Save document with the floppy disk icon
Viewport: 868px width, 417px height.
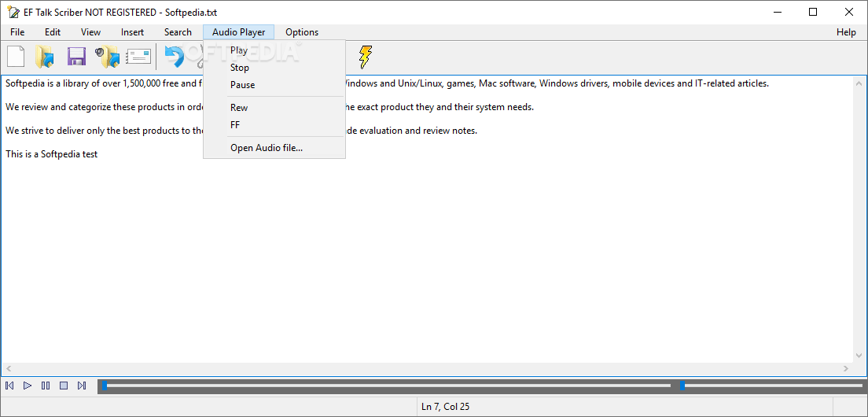coord(76,57)
